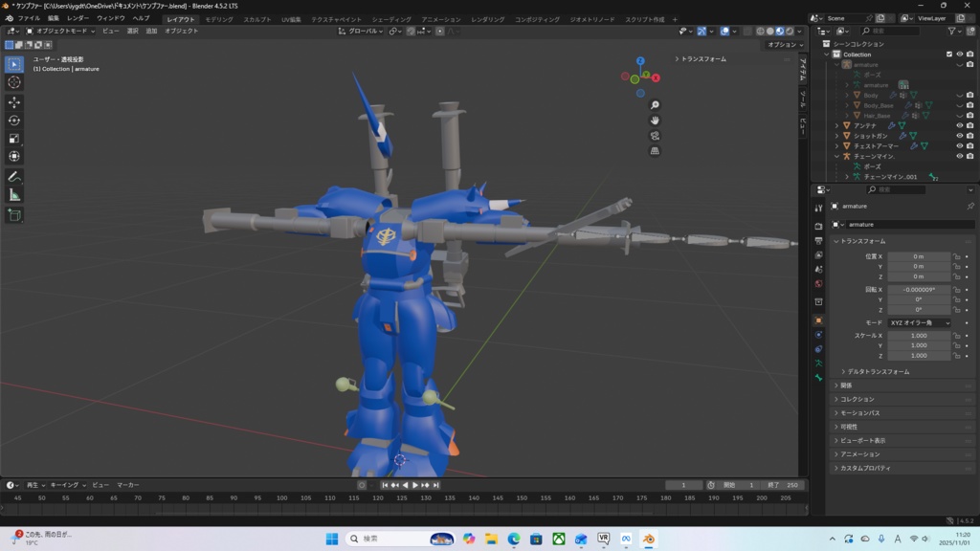Activate the Measure tool
980x551 pixels.
[14, 195]
